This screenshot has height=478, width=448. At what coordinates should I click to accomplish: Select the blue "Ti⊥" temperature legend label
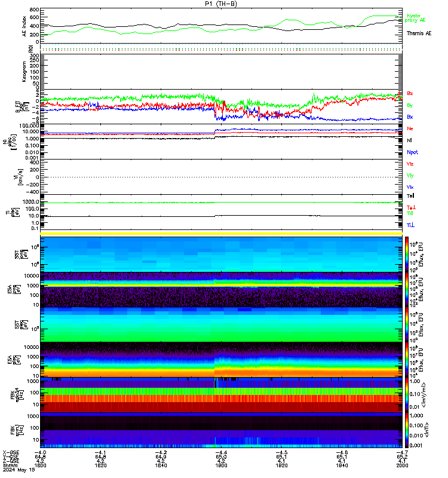[x=410, y=225]
